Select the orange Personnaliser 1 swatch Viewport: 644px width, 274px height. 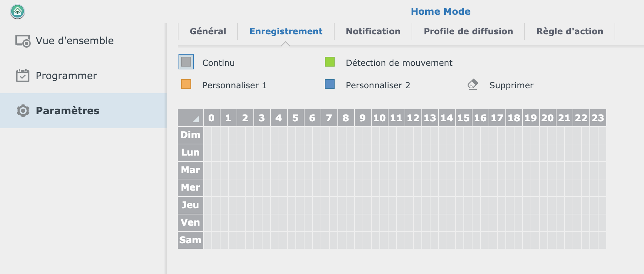(186, 84)
